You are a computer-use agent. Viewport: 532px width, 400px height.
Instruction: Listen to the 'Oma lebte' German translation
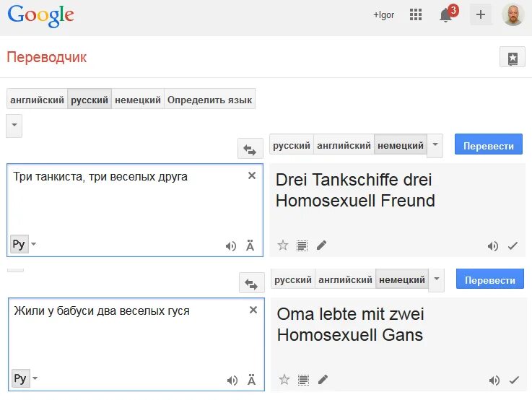(x=494, y=380)
